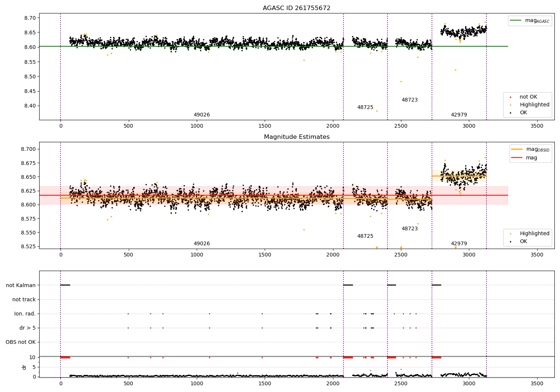This screenshot has width=560, height=392.
Task: Click the Ion. rad. axis label
Action: pos(25,314)
